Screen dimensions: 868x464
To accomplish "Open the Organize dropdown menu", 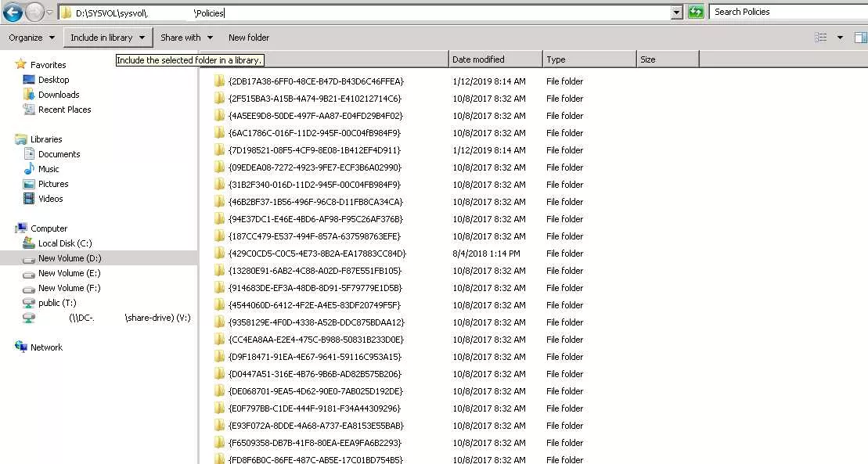I will [32, 38].
